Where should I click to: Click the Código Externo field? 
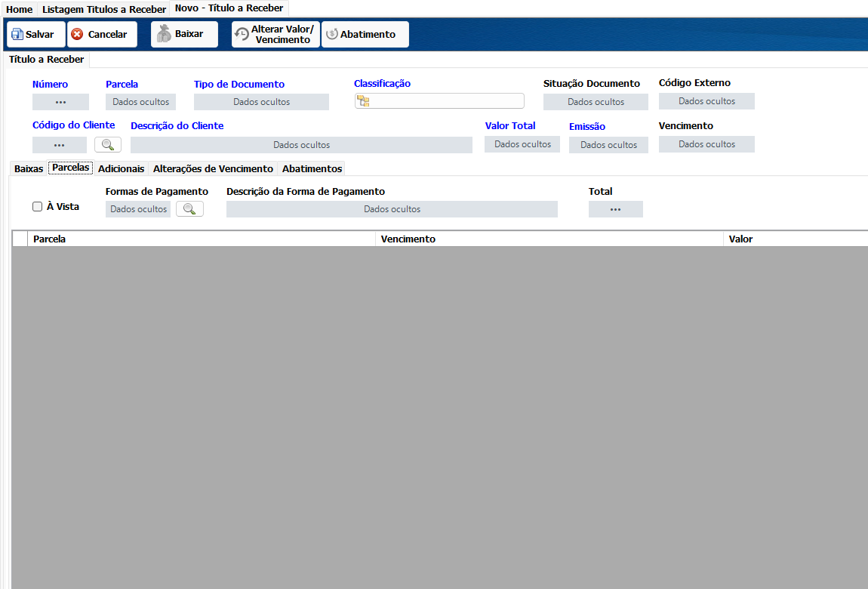[707, 101]
